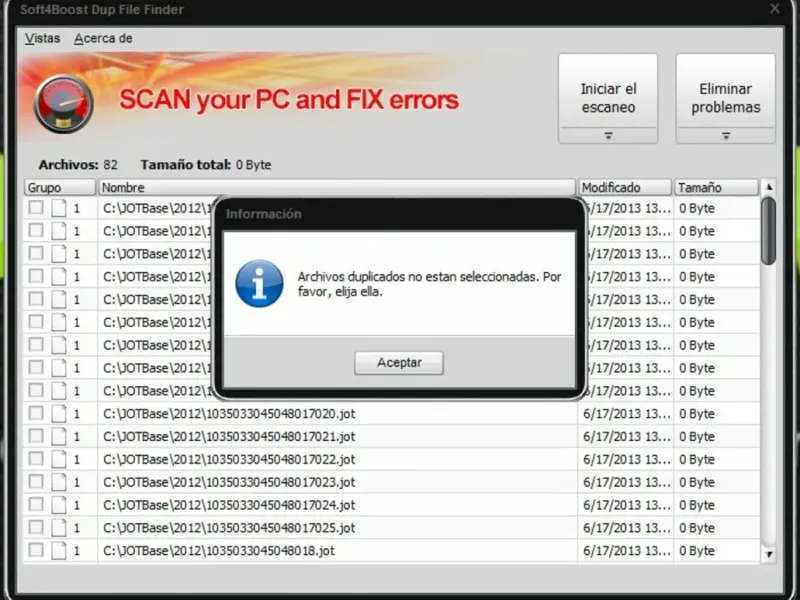Open the Vistas menu
The width and height of the screenshot is (800, 600).
42,38
